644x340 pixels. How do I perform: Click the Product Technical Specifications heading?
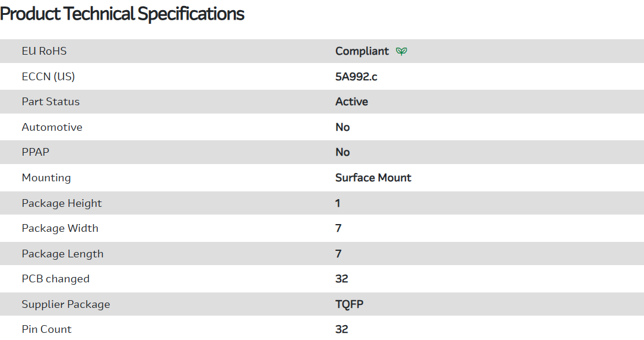coord(122,14)
